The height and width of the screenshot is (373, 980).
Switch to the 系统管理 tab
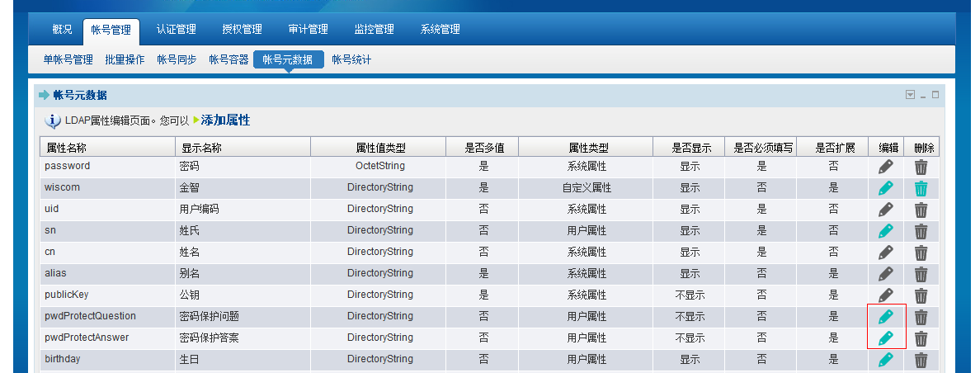point(440,30)
